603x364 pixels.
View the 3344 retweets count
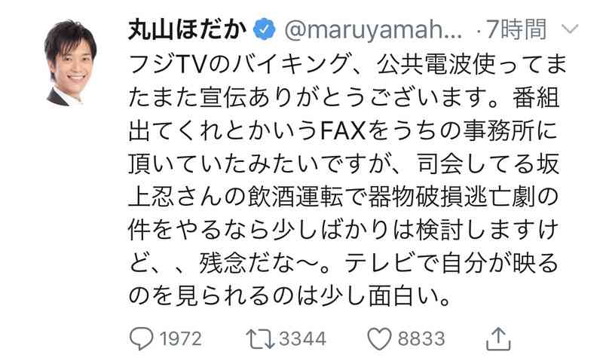[303, 339]
